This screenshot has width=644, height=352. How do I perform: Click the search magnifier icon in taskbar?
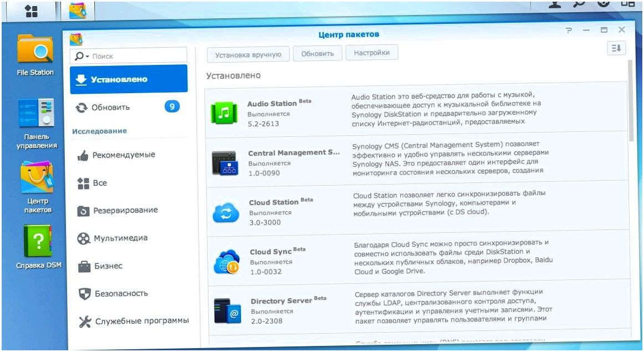pos(579,4)
